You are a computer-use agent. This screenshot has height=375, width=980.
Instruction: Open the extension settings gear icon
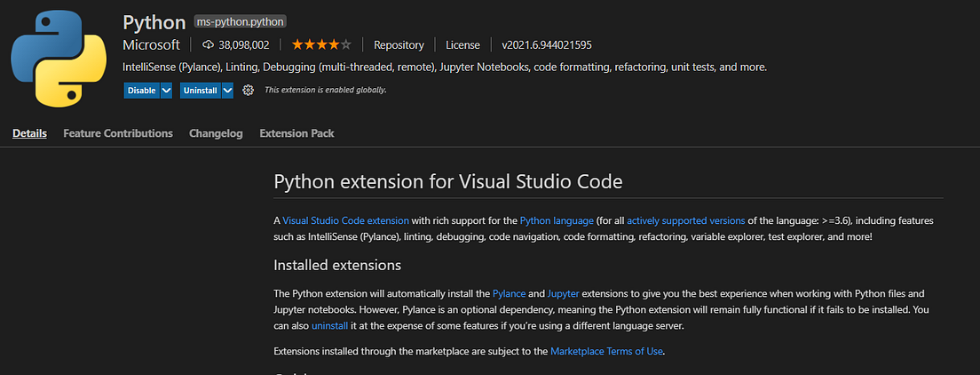point(249,90)
